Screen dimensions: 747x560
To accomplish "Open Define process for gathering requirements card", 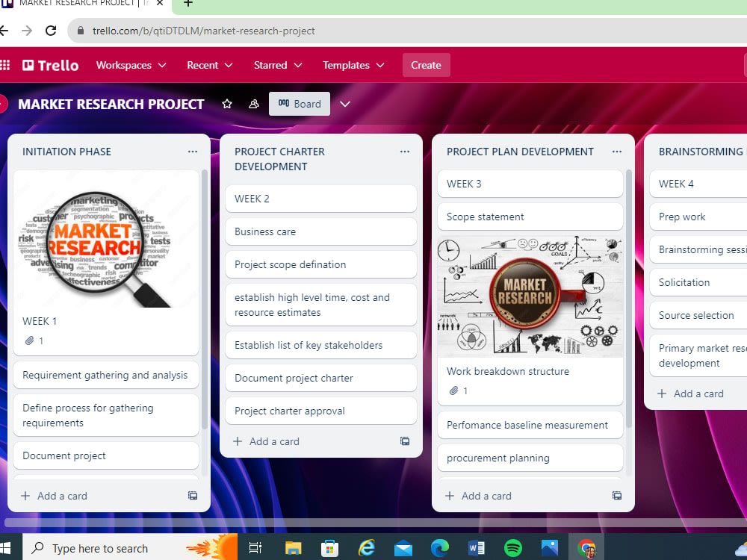I will [106, 415].
